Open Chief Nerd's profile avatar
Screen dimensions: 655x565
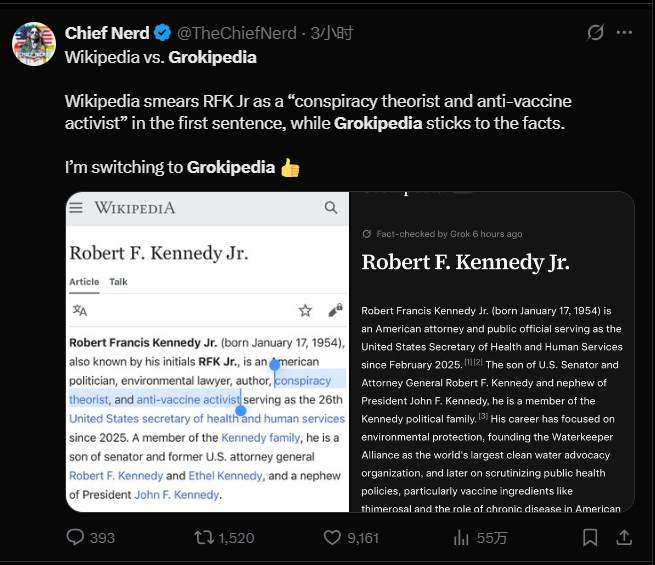(33, 42)
